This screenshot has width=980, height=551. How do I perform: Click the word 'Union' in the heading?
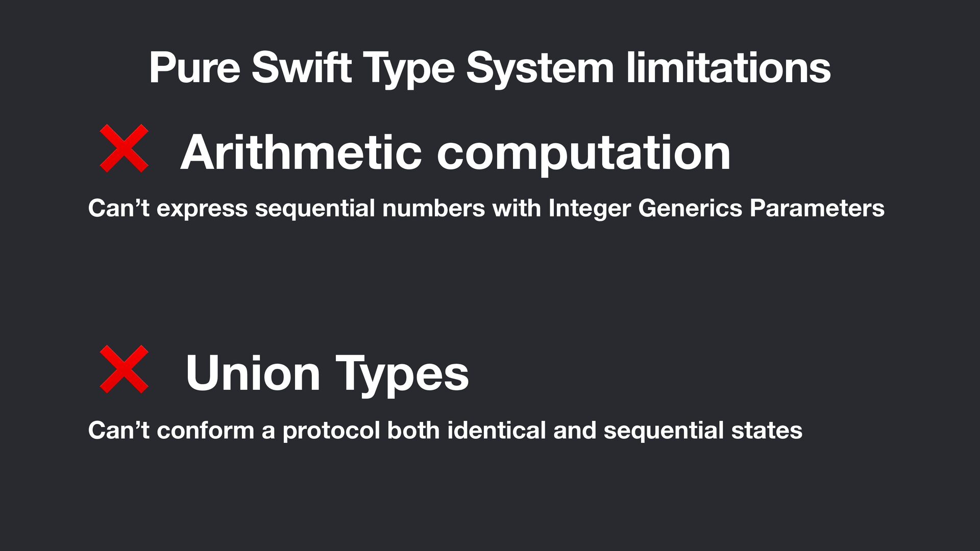[x=253, y=373]
